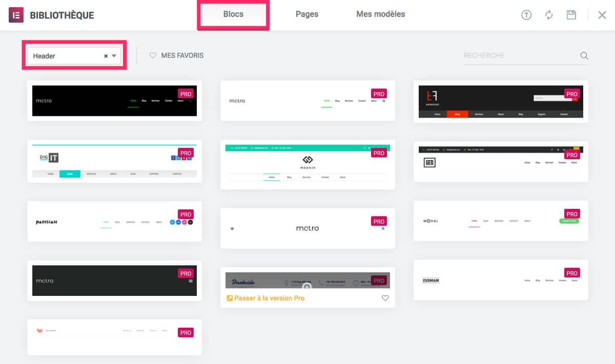Clear the Header filter with the x
This screenshot has width=615, height=364.
tap(106, 56)
